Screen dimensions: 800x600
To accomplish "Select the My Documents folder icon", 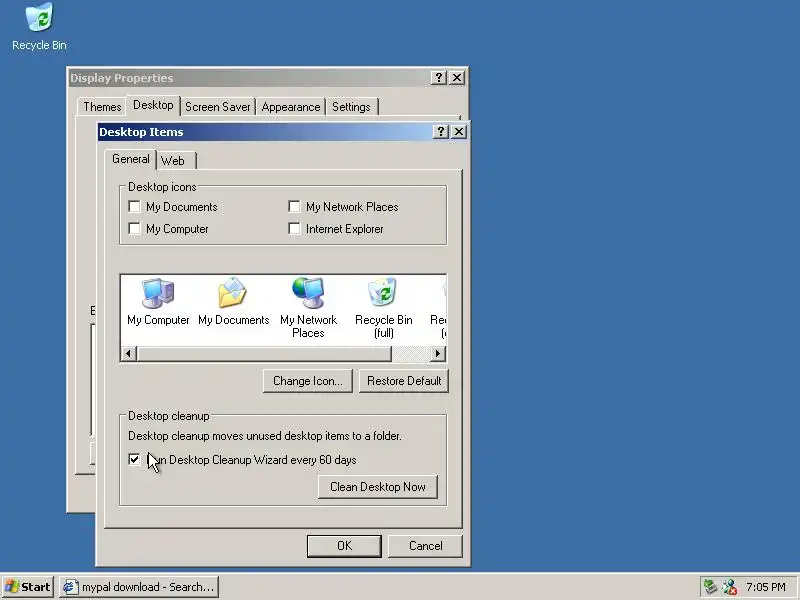I will [233, 302].
